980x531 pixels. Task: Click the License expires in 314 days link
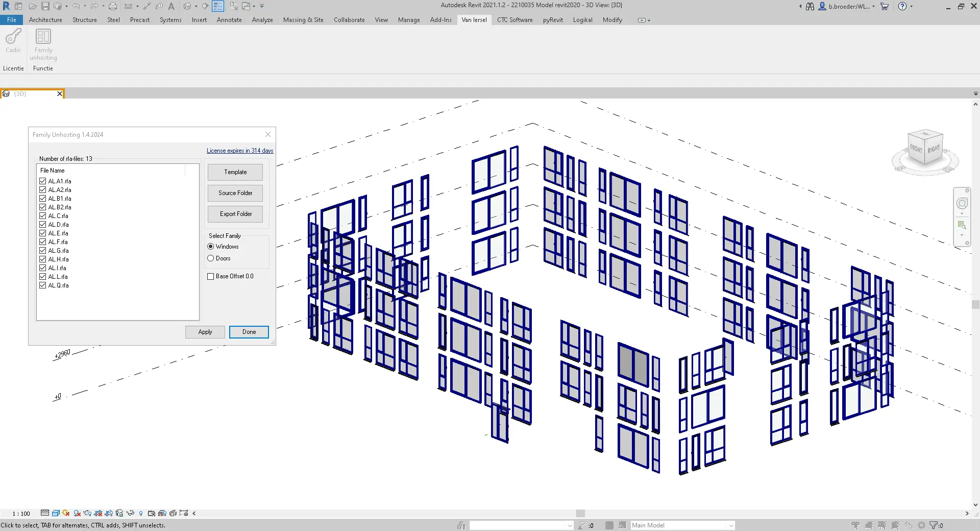click(x=240, y=151)
